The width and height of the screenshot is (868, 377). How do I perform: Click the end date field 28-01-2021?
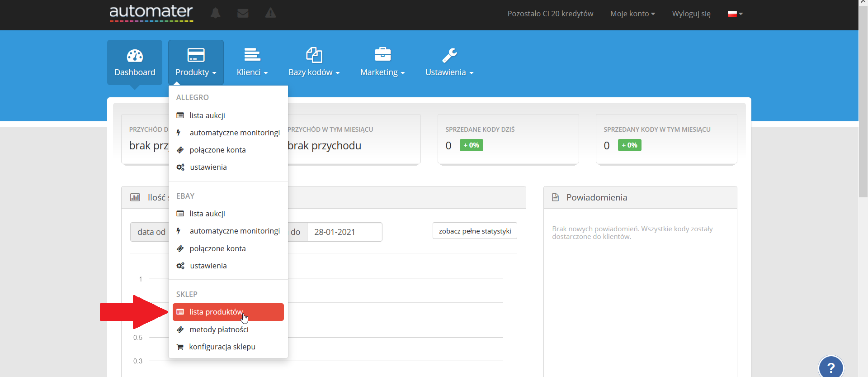(x=344, y=232)
